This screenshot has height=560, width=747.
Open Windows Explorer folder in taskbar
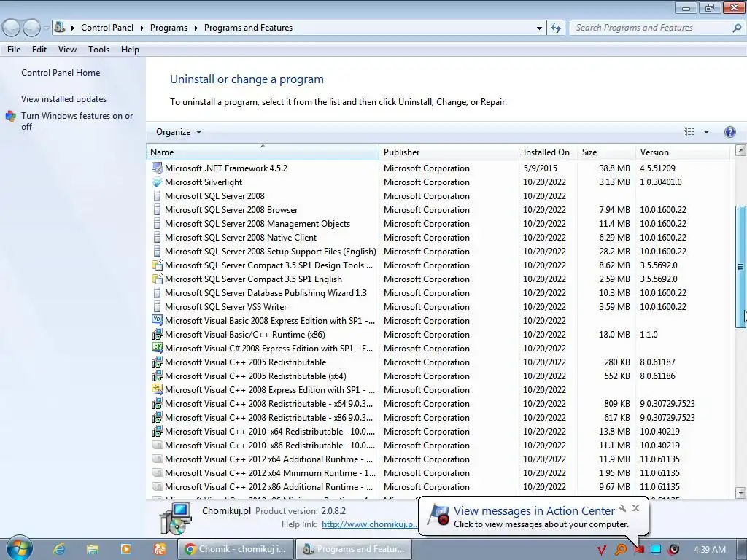pos(93,549)
